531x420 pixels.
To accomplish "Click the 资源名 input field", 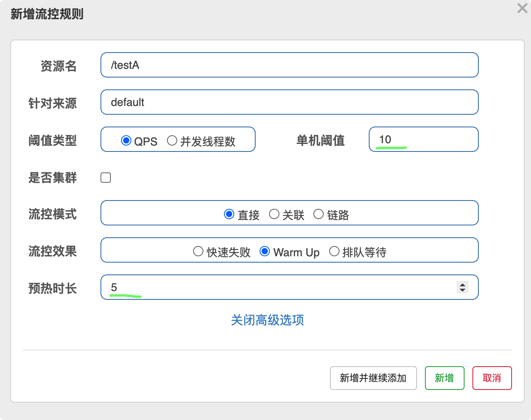I will point(289,65).
